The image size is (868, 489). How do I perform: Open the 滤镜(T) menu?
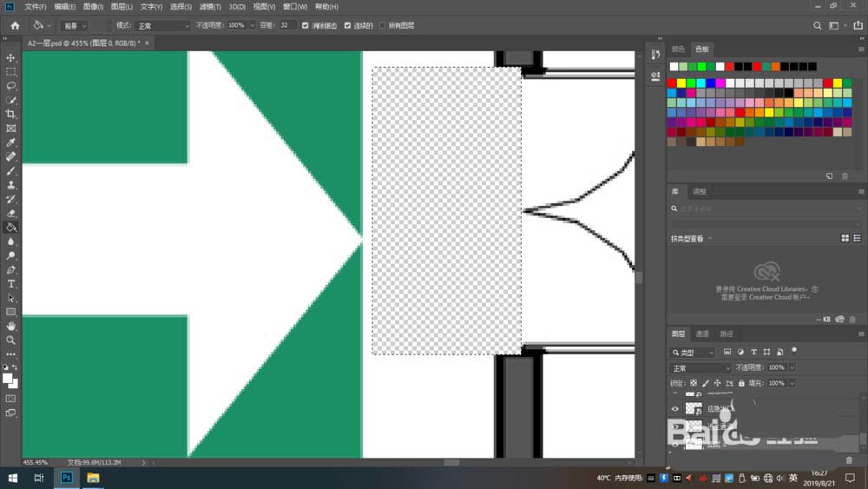(x=210, y=7)
